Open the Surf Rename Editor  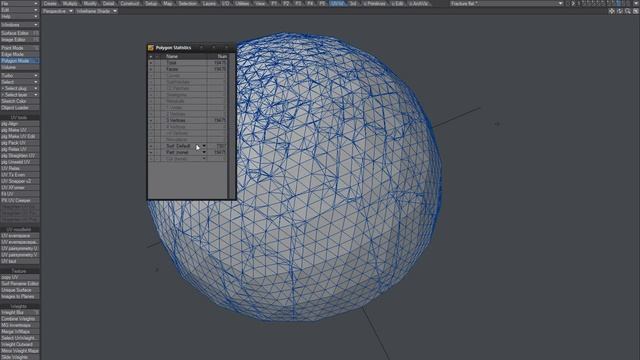(20, 284)
